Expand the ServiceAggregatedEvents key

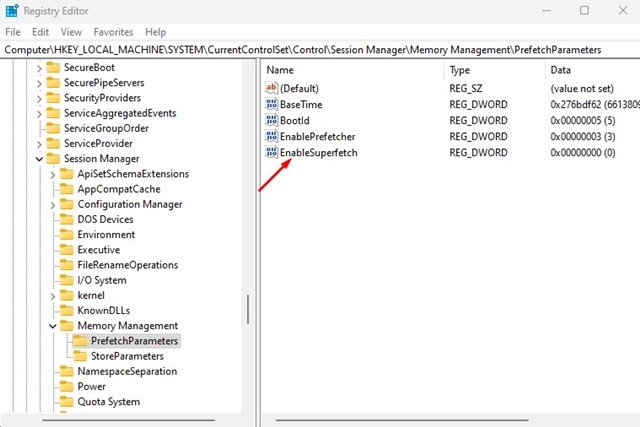point(39,113)
